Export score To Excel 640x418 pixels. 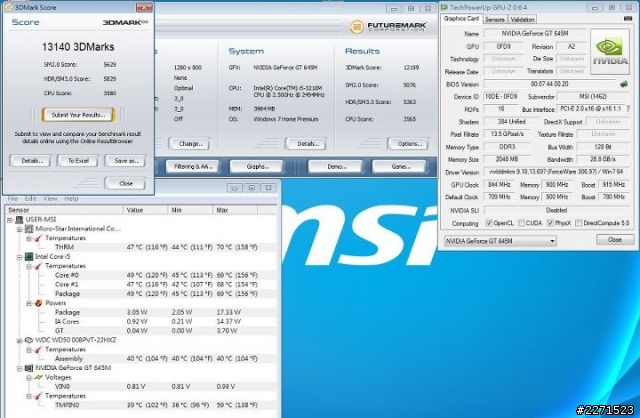[x=78, y=161]
